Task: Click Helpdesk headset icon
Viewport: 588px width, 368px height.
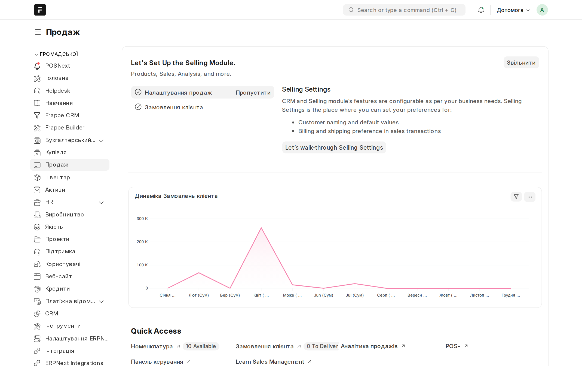Action: point(37,91)
